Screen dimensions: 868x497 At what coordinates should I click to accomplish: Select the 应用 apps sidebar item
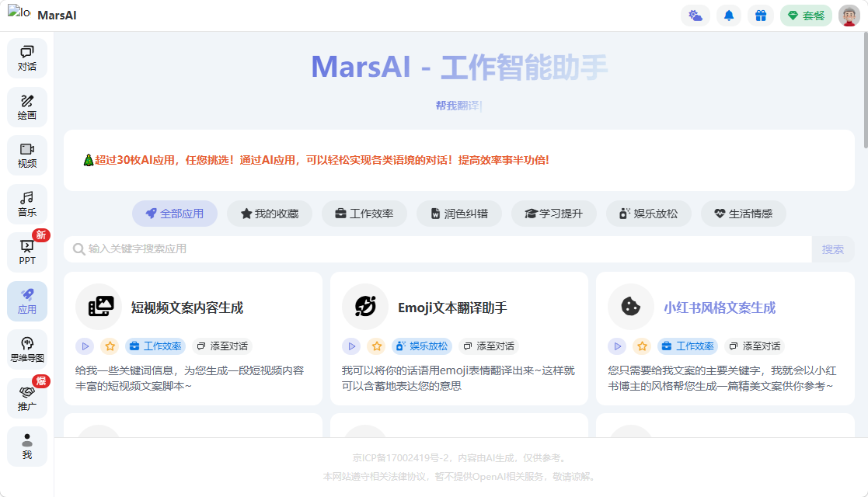coord(27,301)
